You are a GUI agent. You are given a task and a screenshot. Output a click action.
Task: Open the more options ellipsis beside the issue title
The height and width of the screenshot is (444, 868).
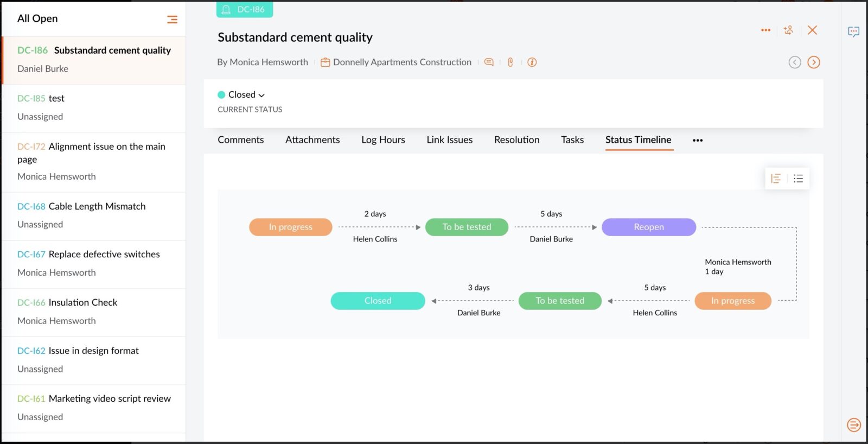coord(765,30)
